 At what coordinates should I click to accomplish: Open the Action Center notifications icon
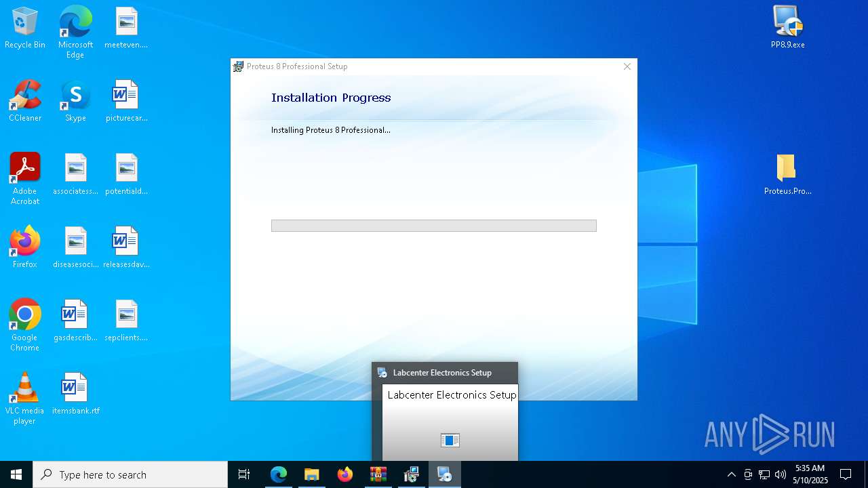coord(846,474)
